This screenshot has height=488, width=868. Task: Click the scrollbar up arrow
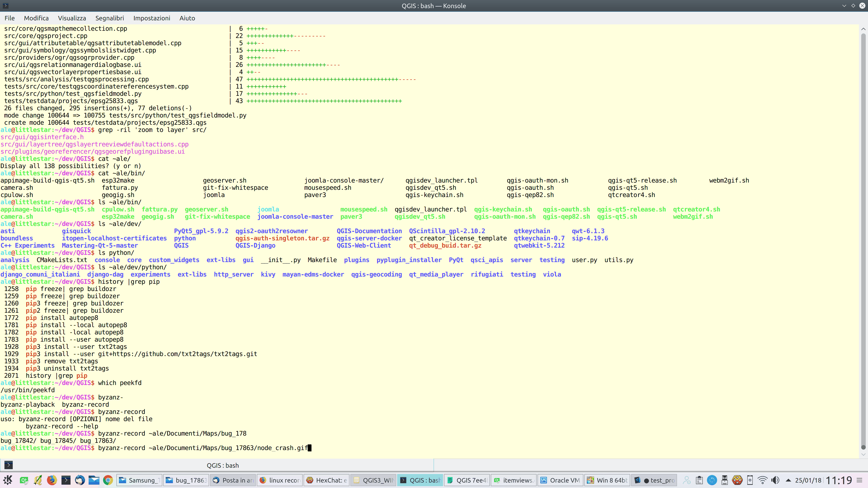point(863,29)
